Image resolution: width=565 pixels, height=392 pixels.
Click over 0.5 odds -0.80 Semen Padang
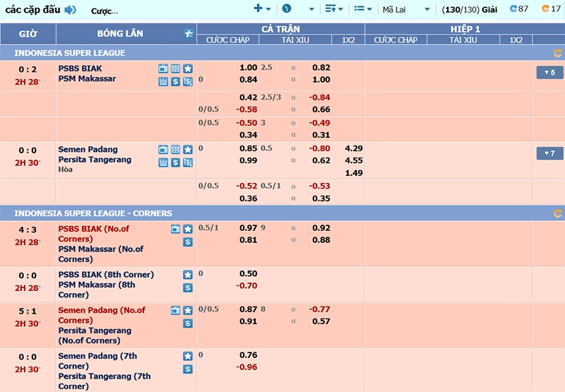[x=319, y=148]
